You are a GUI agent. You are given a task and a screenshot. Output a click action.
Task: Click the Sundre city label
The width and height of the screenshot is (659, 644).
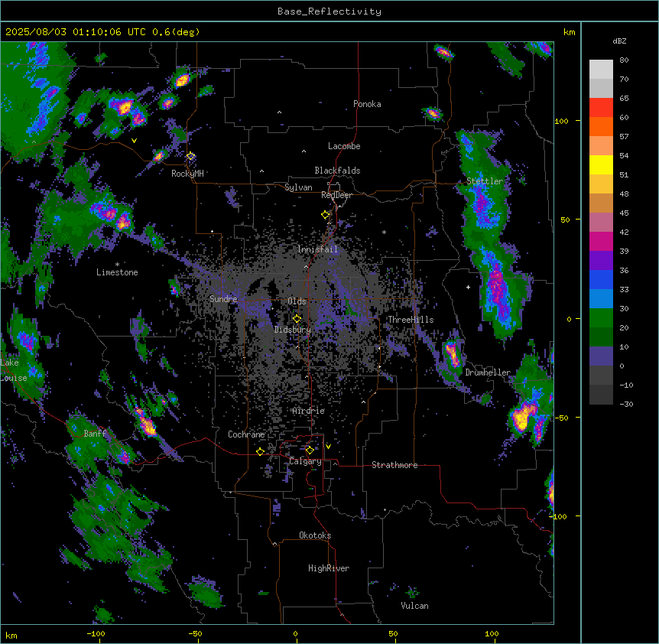[x=223, y=299]
